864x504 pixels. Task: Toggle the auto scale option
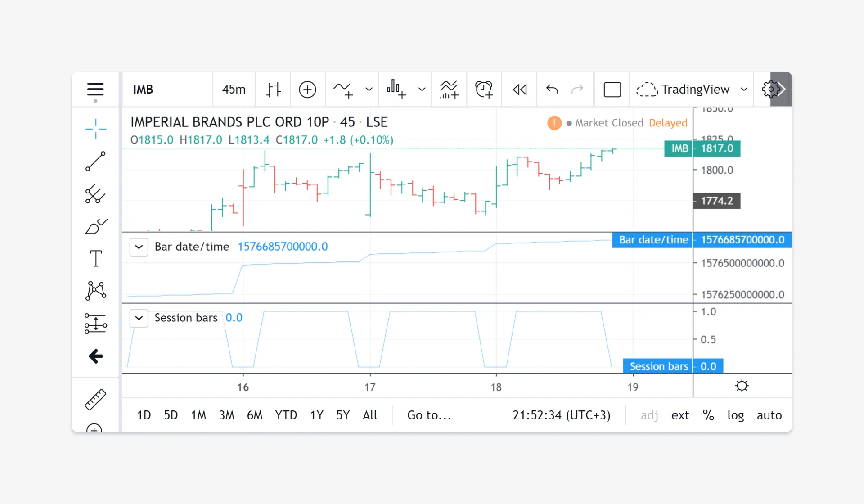769,415
